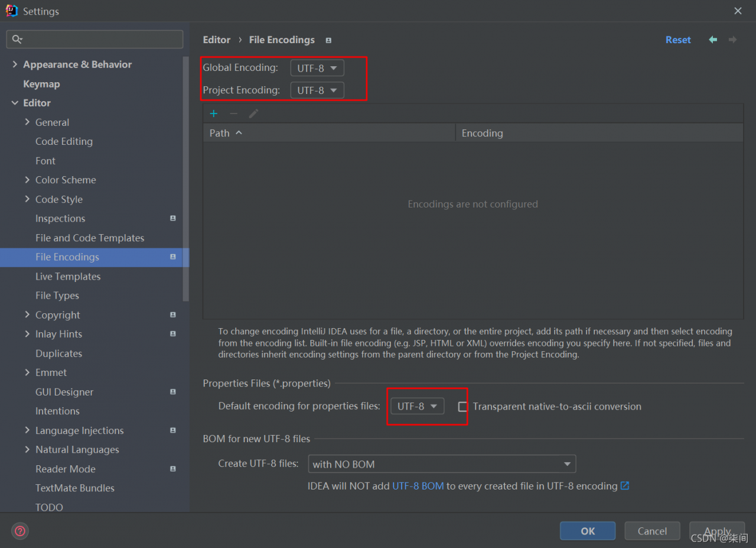Image resolution: width=756 pixels, height=548 pixels.
Task: Click the forward navigation arrow
Action: tap(732, 40)
